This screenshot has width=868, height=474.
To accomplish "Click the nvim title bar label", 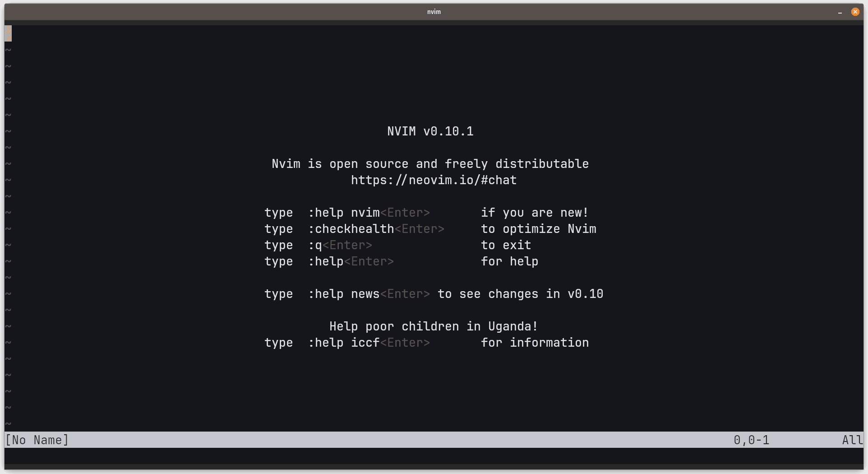I will pyautogui.click(x=434, y=12).
